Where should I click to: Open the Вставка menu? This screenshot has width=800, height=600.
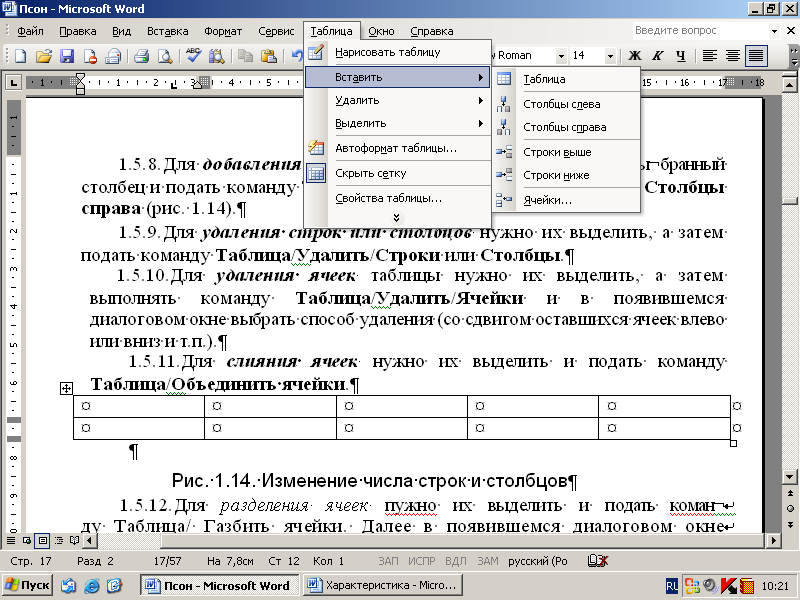pos(167,31)
